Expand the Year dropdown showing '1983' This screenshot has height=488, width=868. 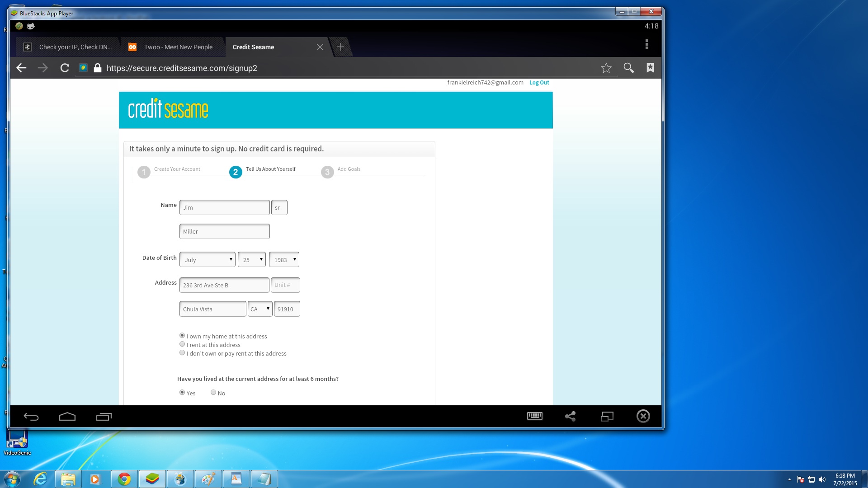coord(285,259)
